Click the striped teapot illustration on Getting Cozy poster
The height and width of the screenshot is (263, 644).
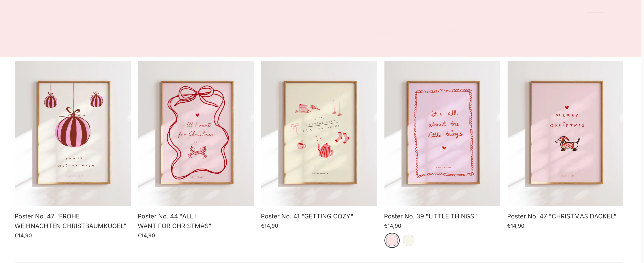click(x=326, y=150)
